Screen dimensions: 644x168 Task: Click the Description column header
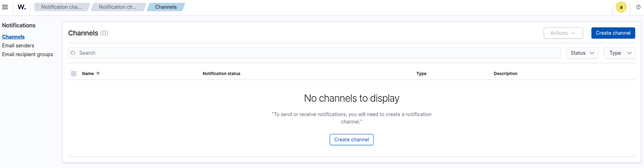pyautogui.click(x=505, y=74)
